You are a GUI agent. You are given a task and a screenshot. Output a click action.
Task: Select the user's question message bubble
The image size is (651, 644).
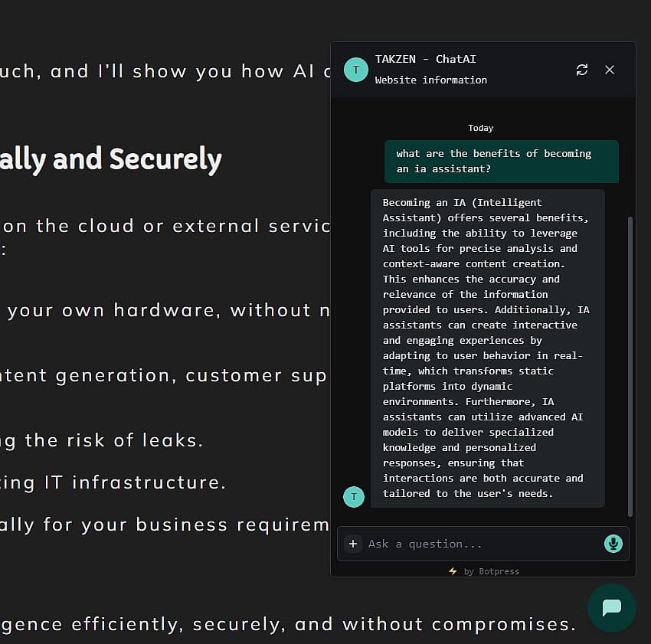tap(501, 161)
